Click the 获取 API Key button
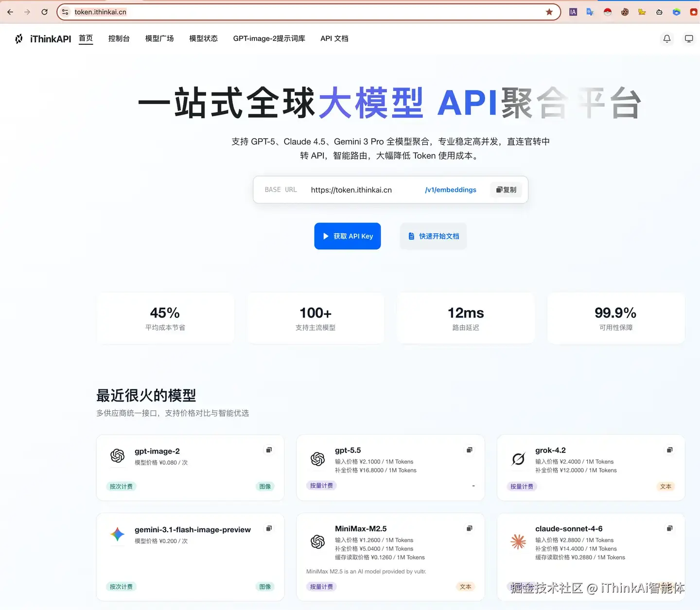The height and width of the screenshot is (610, 700). click(348, 236)
